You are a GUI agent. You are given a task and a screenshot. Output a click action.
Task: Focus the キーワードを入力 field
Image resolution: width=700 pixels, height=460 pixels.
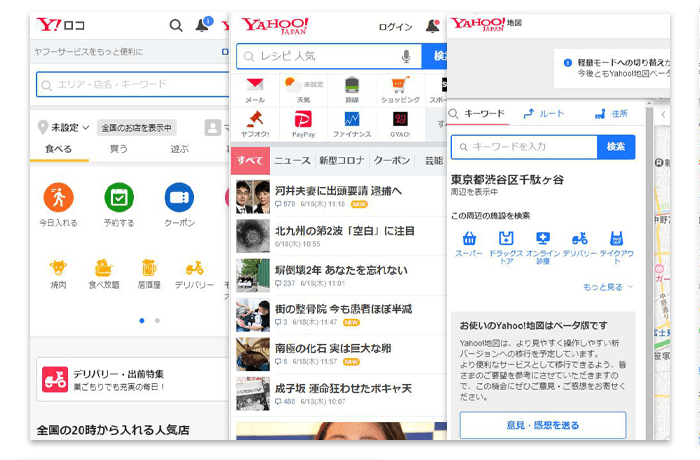point(524,147)
